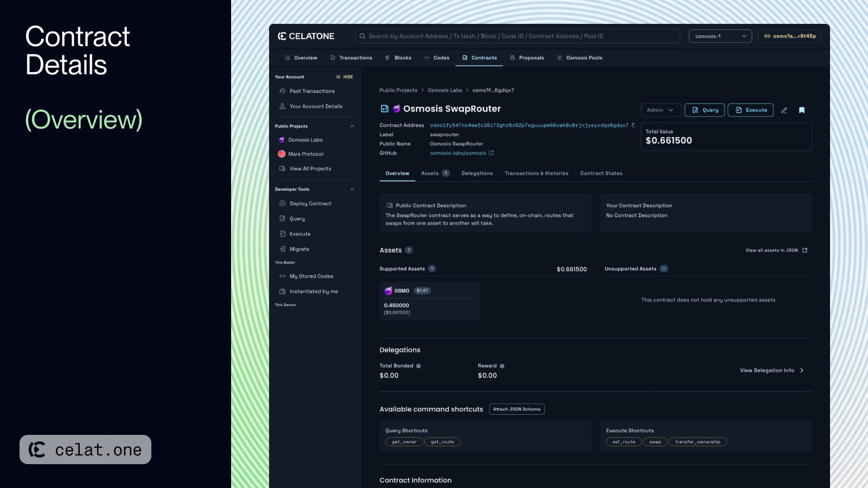The height and width of the screenshot is (488, 868).
Task: Click the Attach JSON Schema button
Action: point(516,409)
